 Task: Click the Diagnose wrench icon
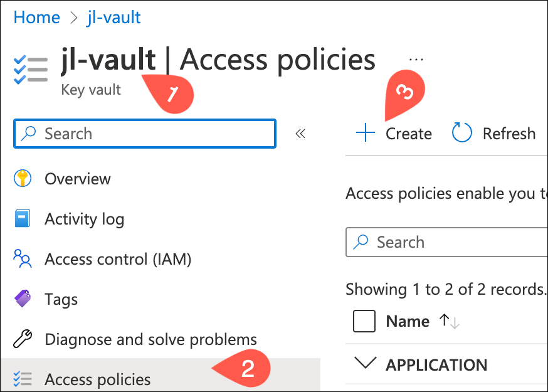22,339
